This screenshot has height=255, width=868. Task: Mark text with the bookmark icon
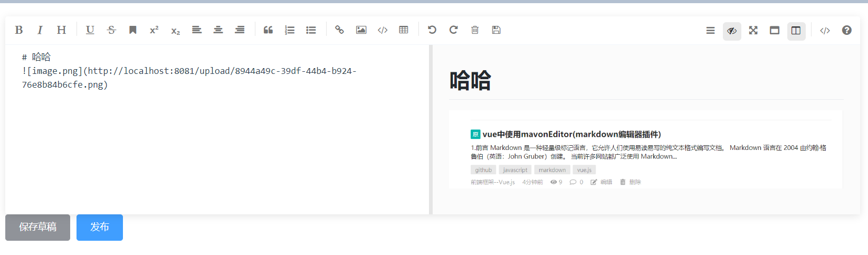click(133, 30)
